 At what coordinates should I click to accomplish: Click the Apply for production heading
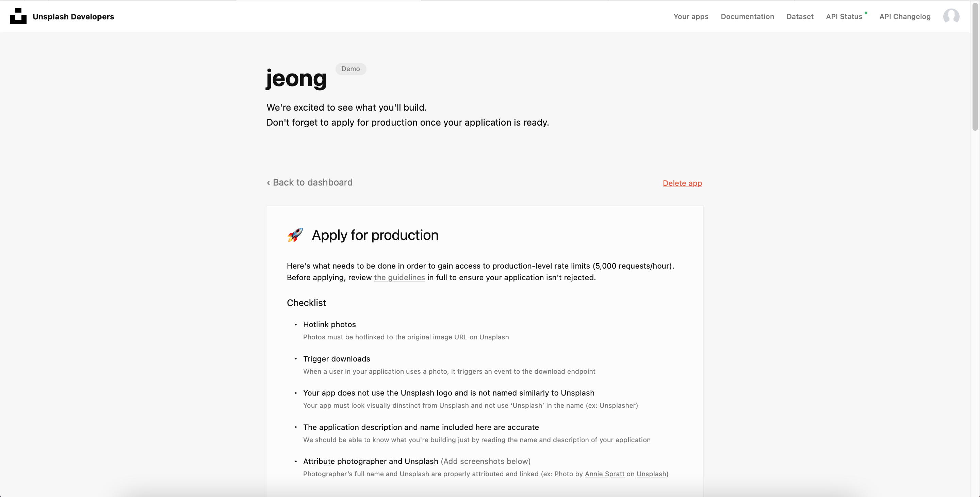[x=375, y=235]
